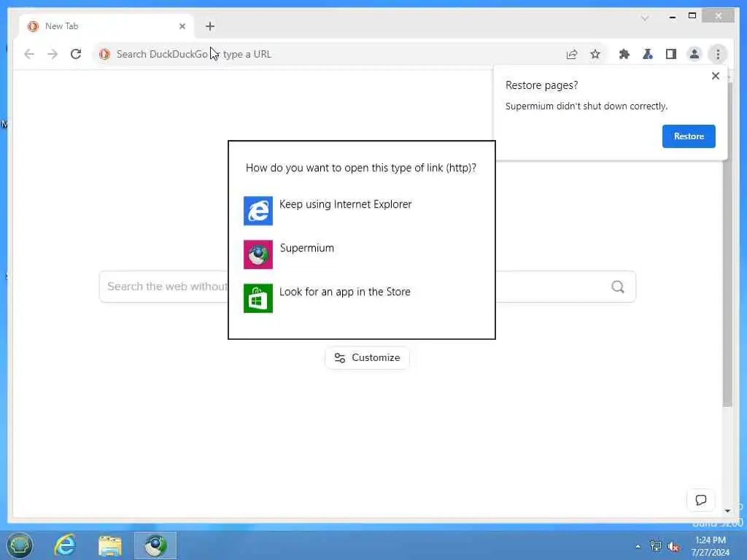Open the experiments flask icon
This screenshot has height=560, width=747.
point(648,54)
